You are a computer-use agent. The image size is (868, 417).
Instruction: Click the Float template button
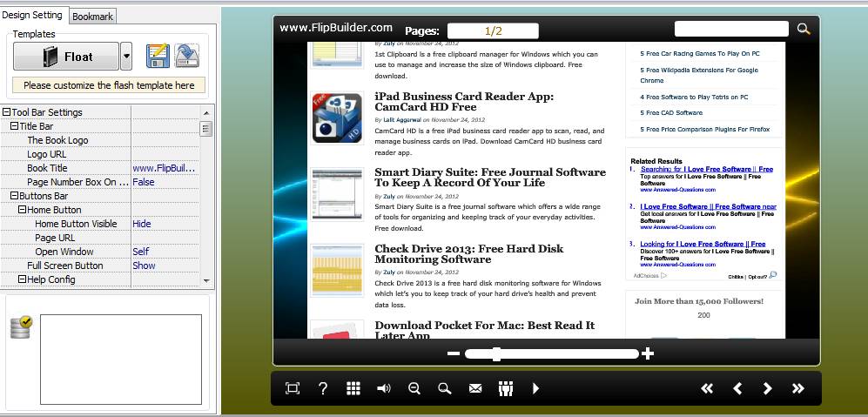click(x=66, y=57)
